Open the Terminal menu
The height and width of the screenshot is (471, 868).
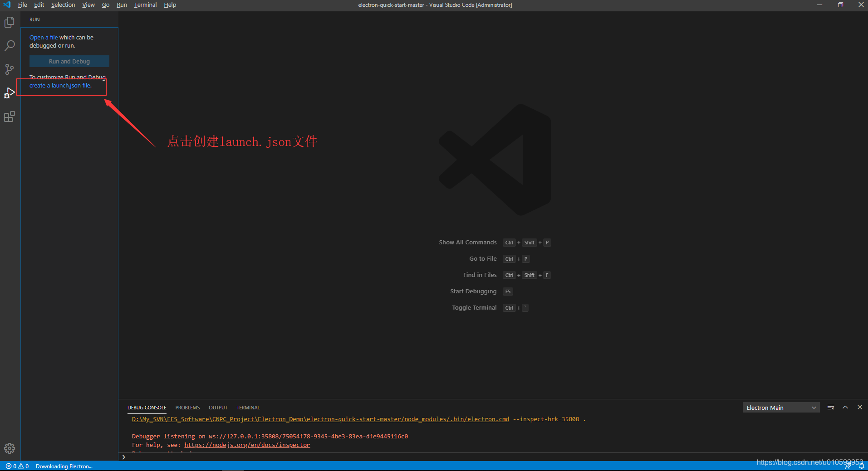145,5
